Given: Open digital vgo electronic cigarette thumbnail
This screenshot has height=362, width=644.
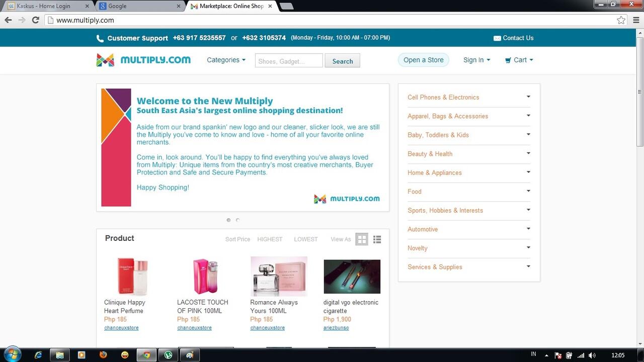Looking at the screenshot, I should 352,277.
